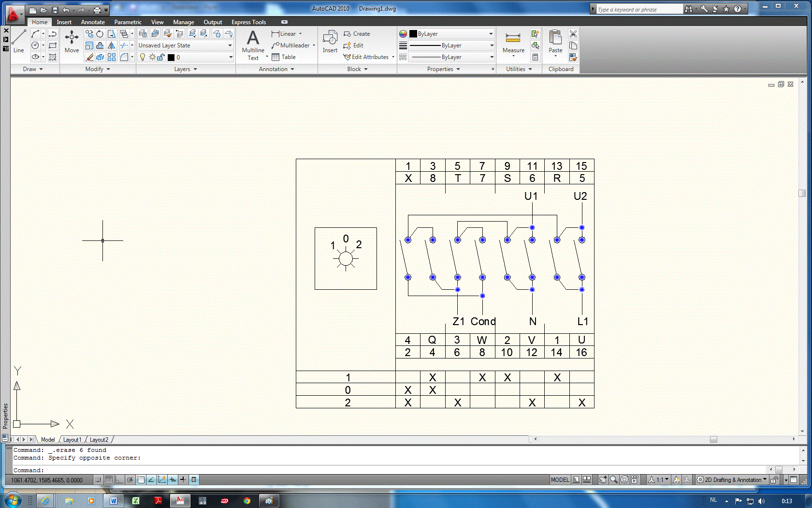Select the Measure utility

click(x=513, y=42)
